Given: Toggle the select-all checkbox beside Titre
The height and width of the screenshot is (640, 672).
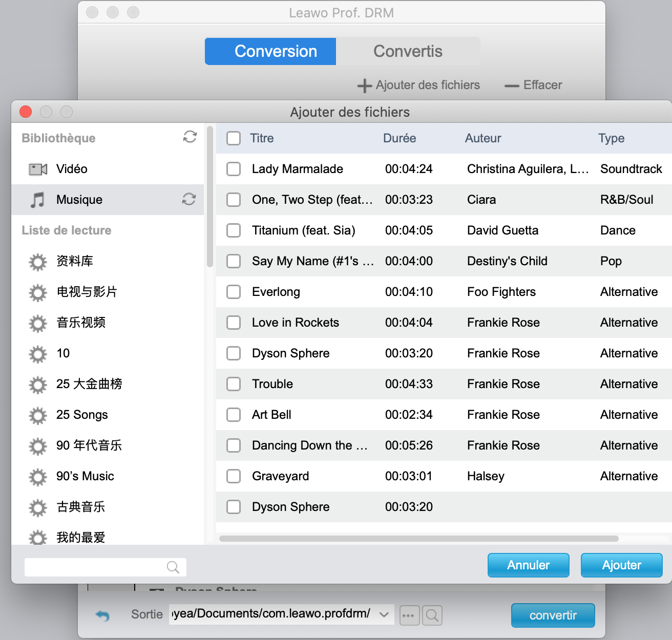Looking at the screenshot, I should pos(234,138).
